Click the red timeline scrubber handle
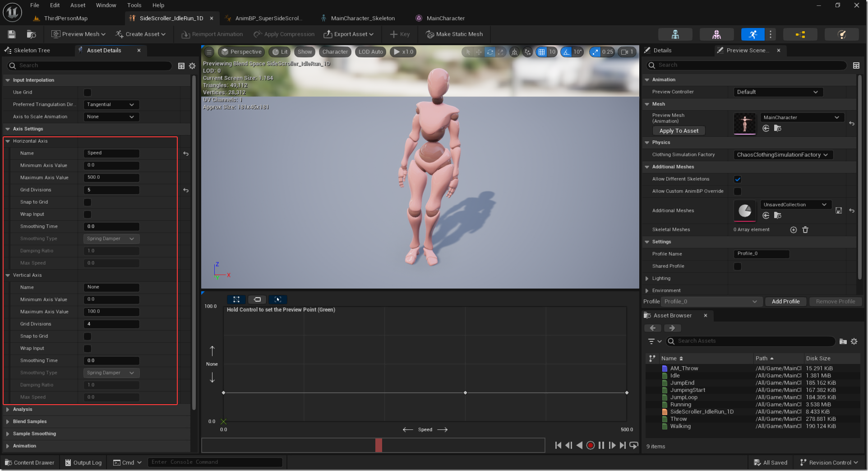868x471 pixels. coord(379,445)
